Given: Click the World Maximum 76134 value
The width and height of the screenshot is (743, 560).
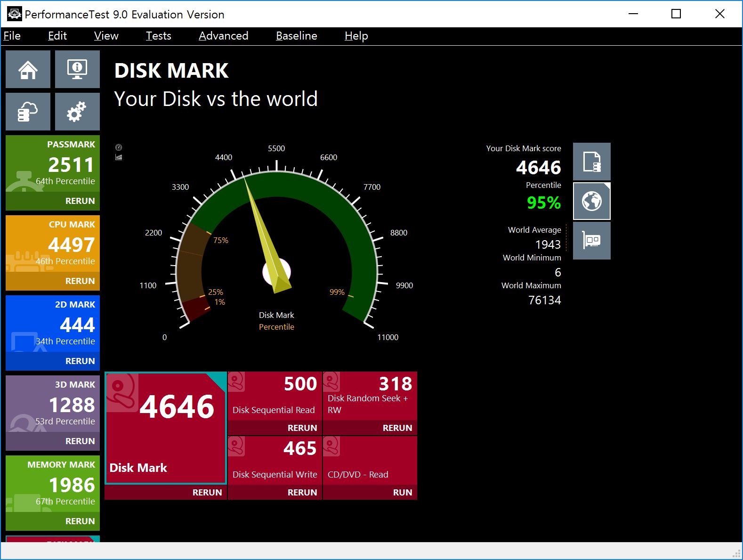Looking at the screenshot, I should (545, 300).
